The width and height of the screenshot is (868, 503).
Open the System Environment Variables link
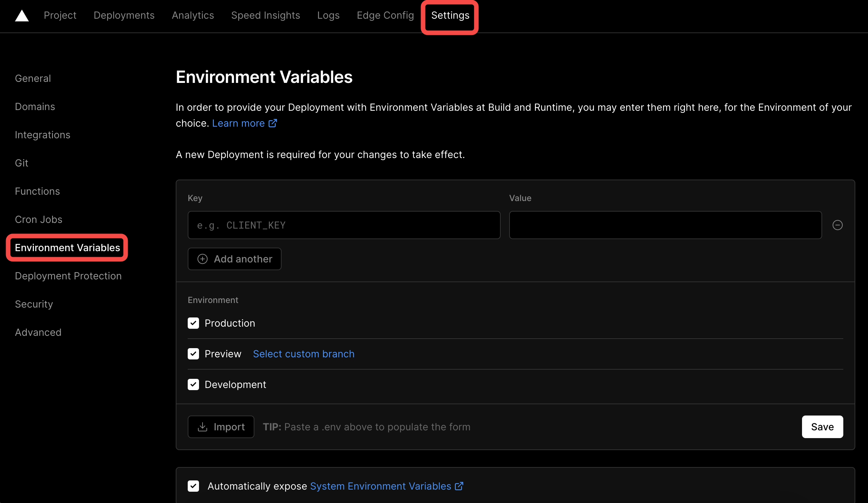[380, 486]
